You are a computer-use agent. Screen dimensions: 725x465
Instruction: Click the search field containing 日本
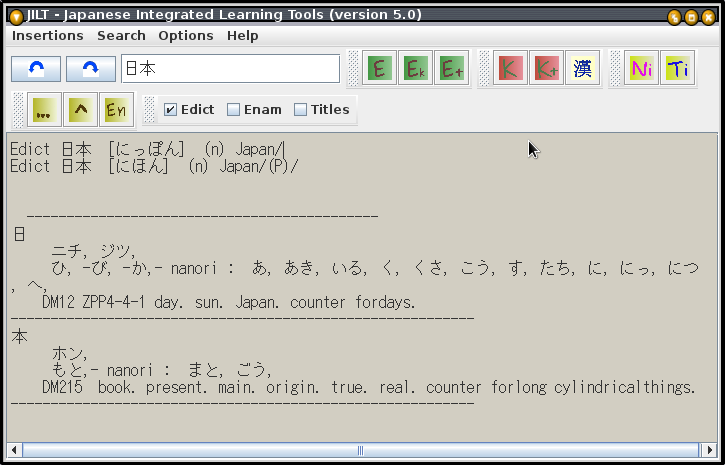pyautogui.click(x=230, y=68)
